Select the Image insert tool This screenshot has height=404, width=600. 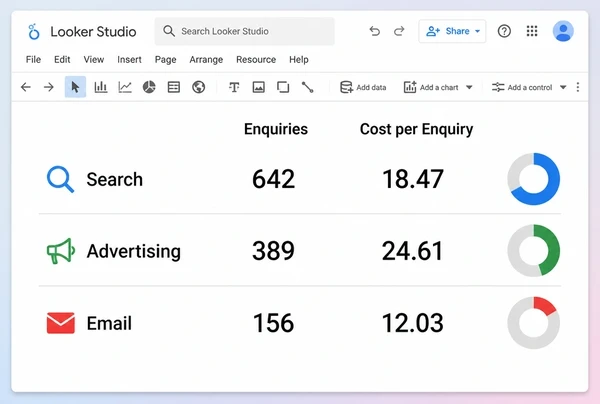point(259,87)
